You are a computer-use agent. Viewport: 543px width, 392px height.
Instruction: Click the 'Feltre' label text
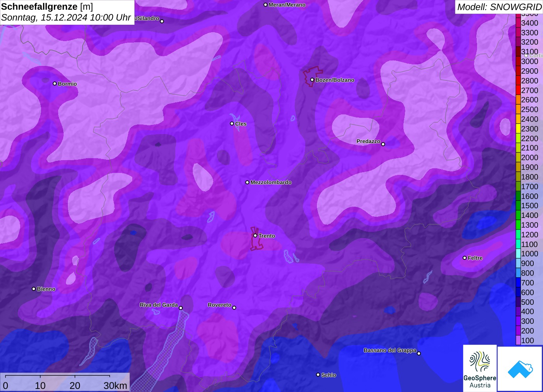tap(475, 258)
